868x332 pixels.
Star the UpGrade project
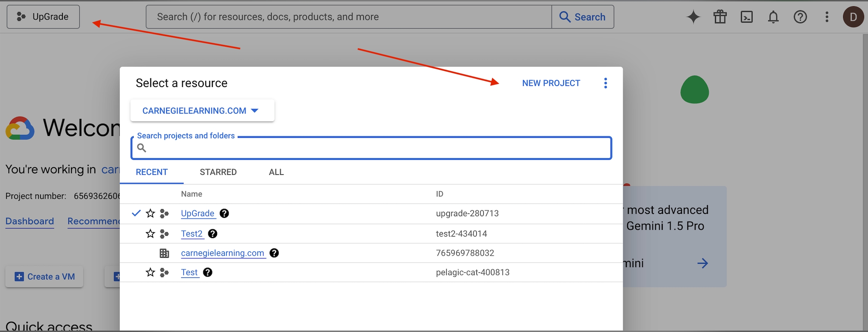click(x=150, y=214)
